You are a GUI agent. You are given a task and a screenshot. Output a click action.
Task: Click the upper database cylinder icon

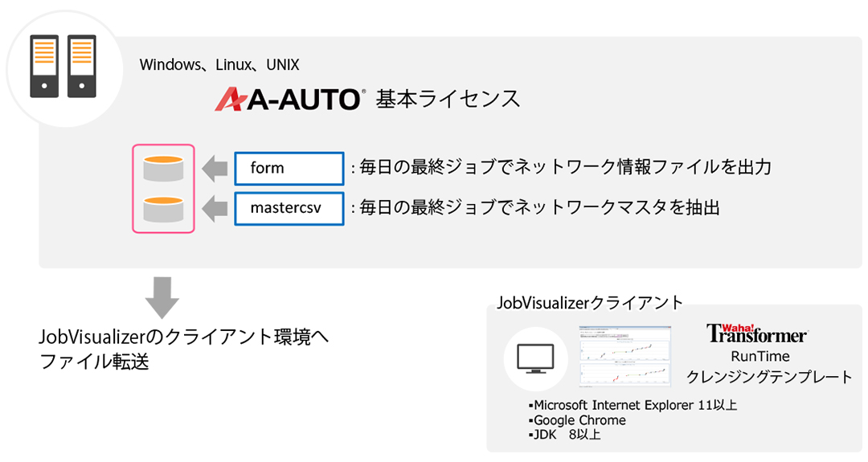(163, 169)
